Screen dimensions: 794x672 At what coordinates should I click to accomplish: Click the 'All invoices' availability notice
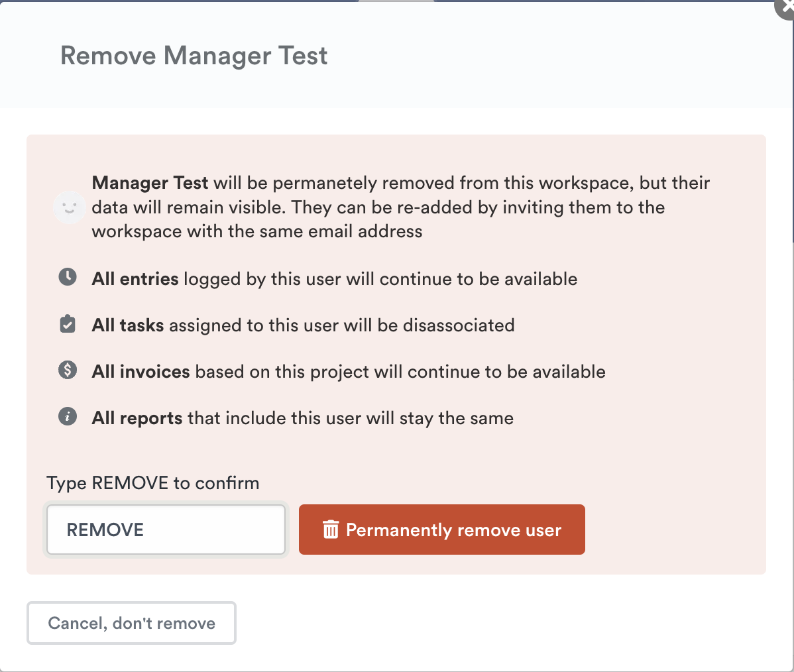(348, 371)
